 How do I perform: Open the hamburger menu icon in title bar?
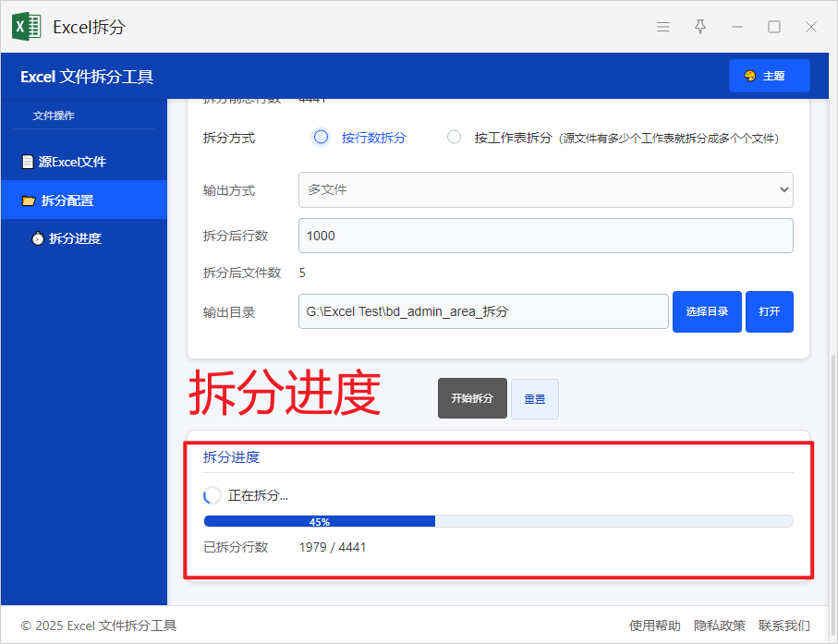click(x=663, y=27)
